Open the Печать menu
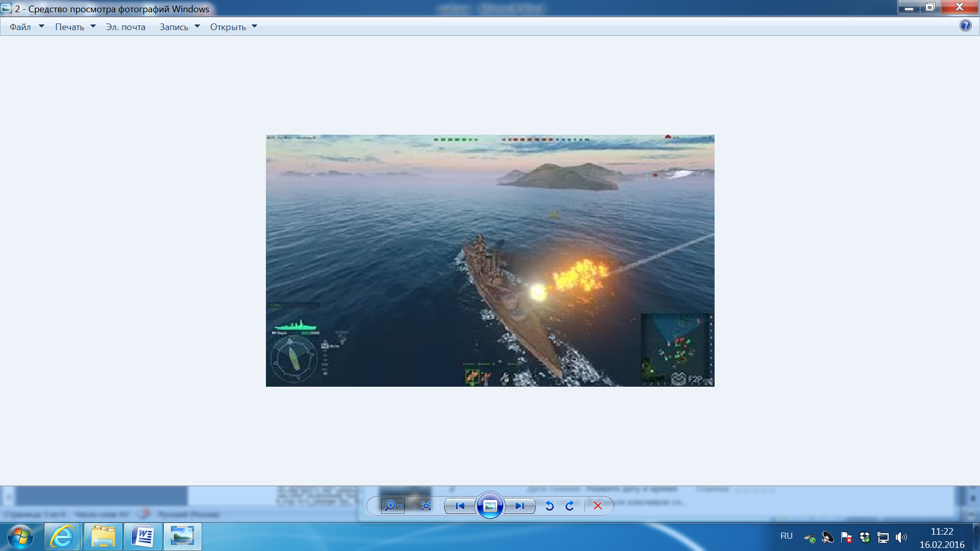Viewport: 980px width, 551px height. click(x=69, y=27)
